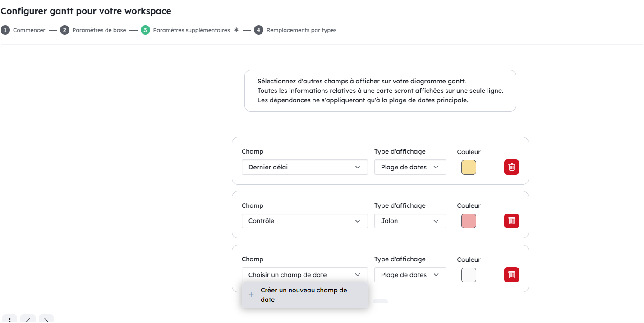The image size is (644, 323).
Task: Open the Paramètres supplémentaires step
Action: coord(191,30)
